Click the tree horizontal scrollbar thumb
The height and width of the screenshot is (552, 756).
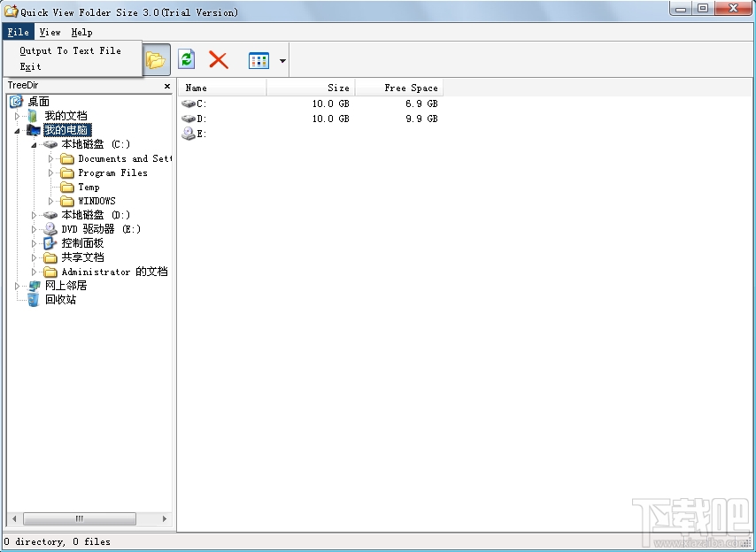[80, 518]
